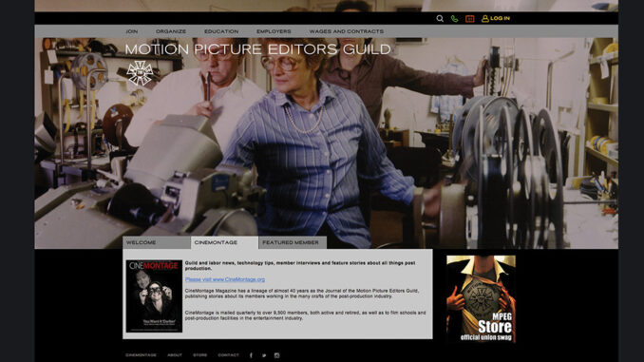Screen dimensions: 644x362
Task: Open the Instagram icon in footer
Action: (276, 355)
